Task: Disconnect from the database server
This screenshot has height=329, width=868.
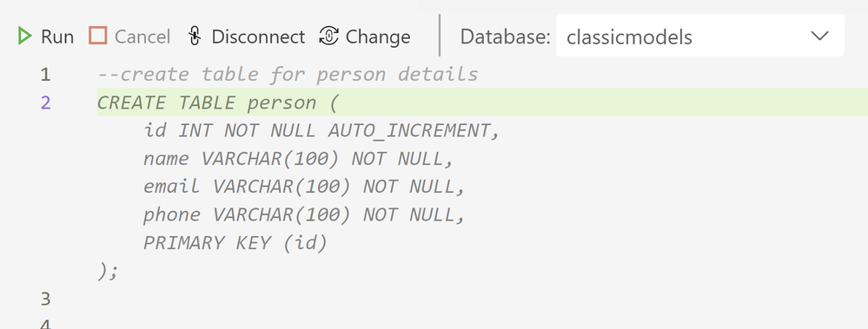Action: [247, 36]
